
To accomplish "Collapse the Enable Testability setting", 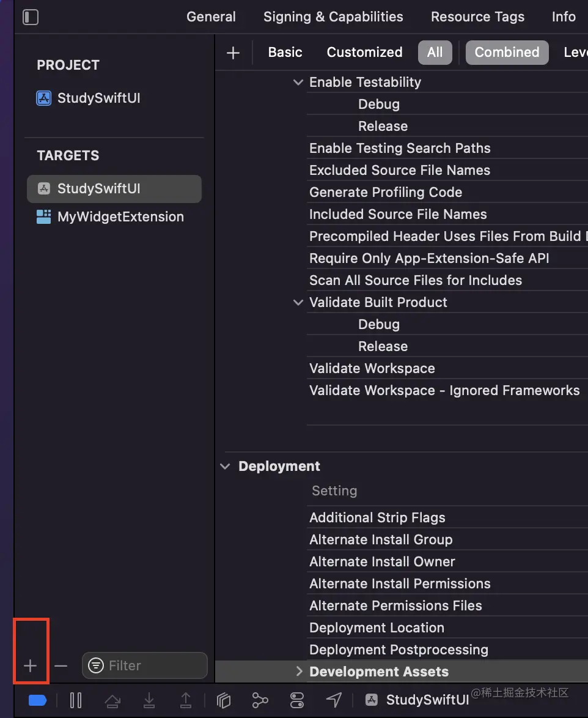I will (x=298, y=83).
